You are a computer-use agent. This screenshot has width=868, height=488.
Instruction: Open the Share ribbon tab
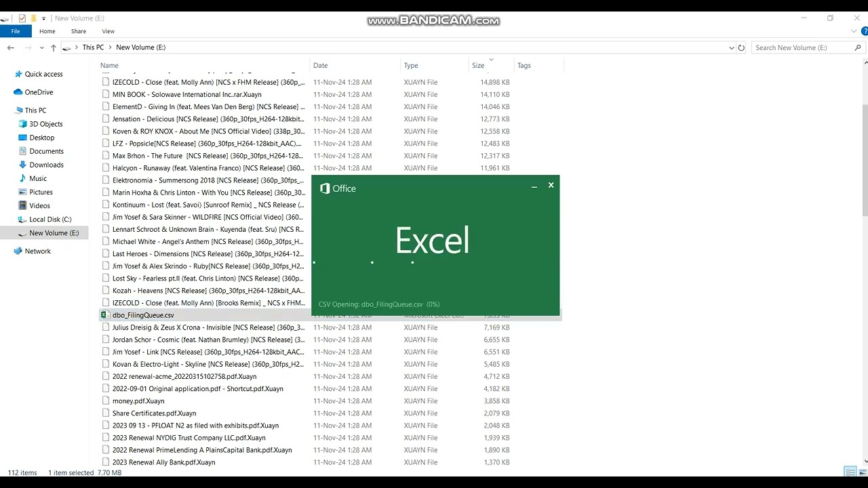click(x=79, y=31)
